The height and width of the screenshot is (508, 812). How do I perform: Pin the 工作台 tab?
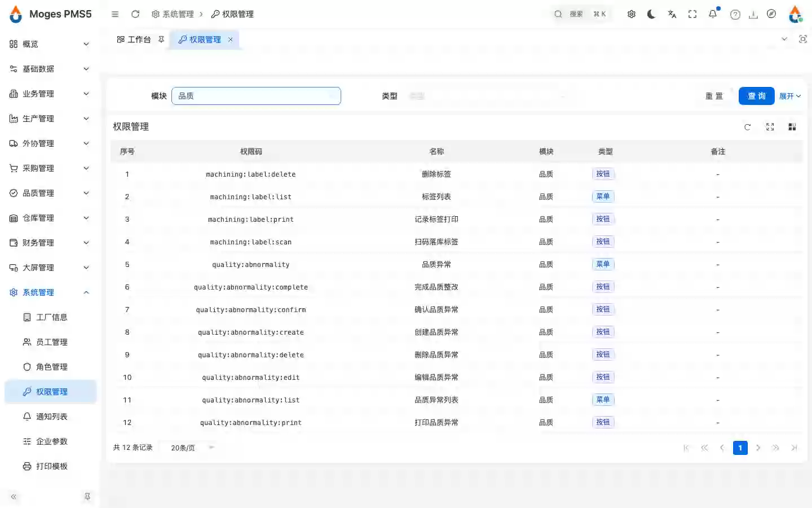tap(161, 40)
